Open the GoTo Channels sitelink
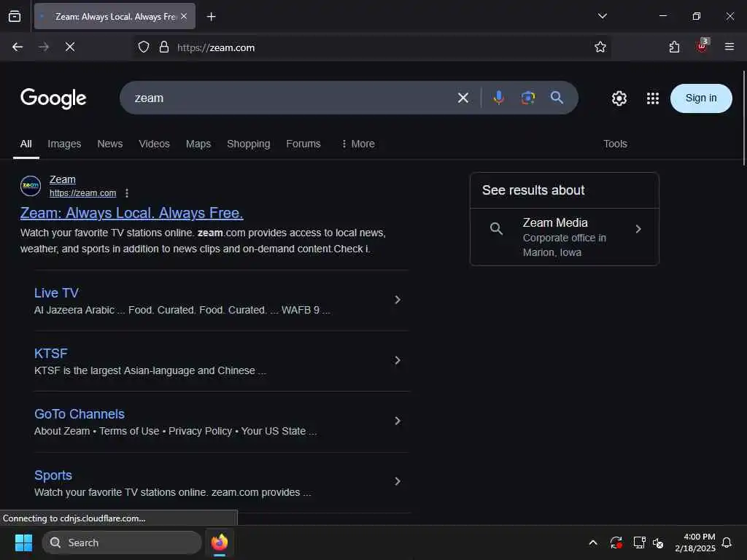This screenshot has width=747, height=560. point(80,414)
